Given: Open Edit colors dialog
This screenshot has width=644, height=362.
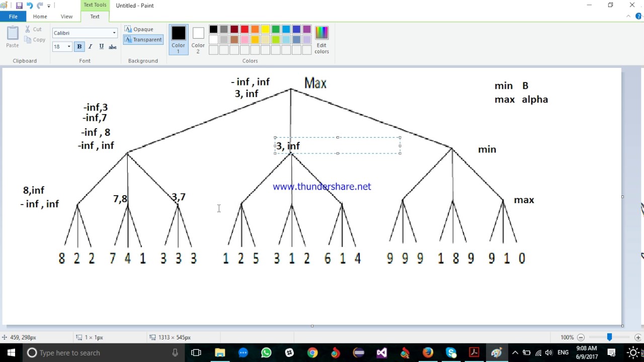Looking at the screenshot, I should tap(321, 40).
